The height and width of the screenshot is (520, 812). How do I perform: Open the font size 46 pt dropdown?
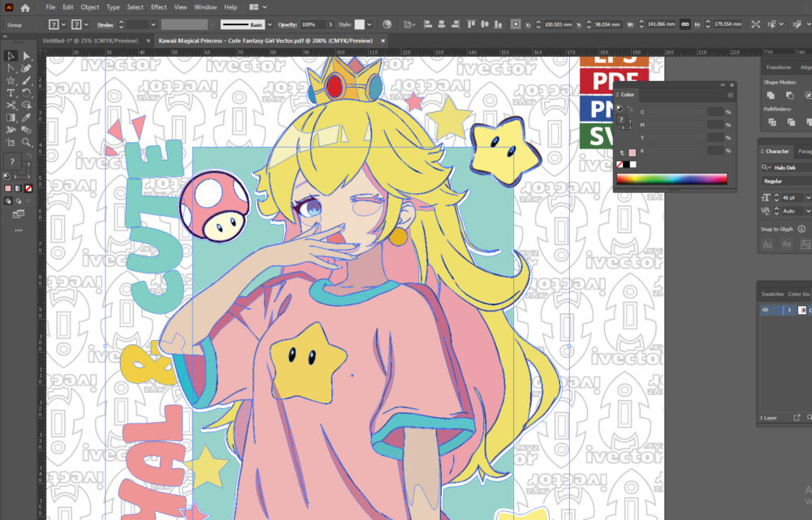click(808, 198)
